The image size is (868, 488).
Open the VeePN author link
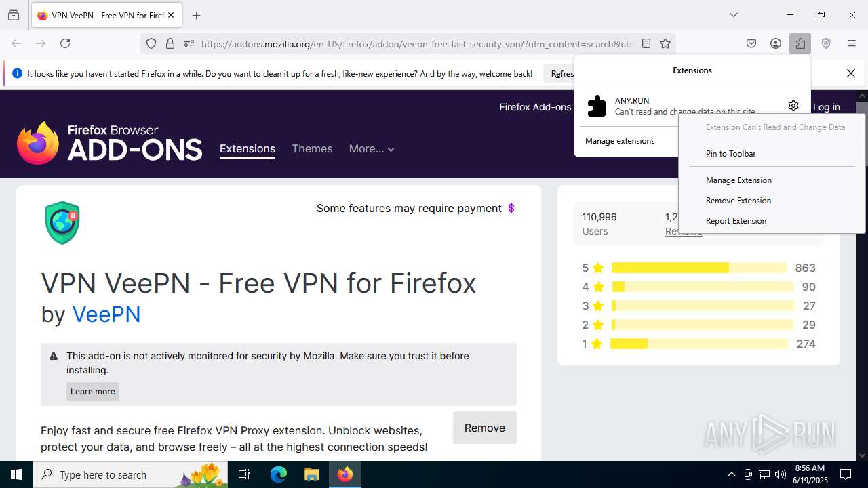[106, 314]
